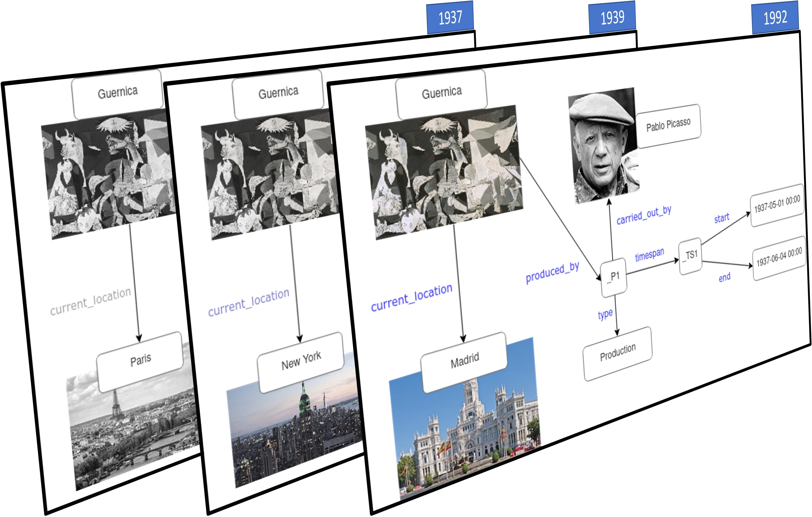Select the 1937-06-04 00:00 end date box

[x=779, y=257]
